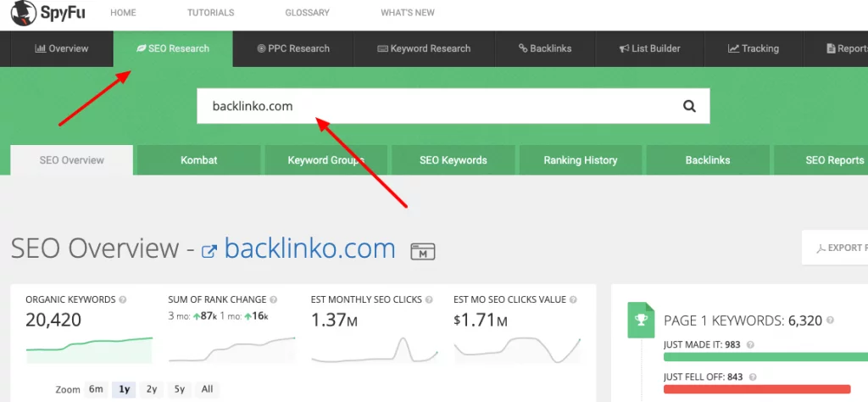Click the help icon next to SUM OF RANK CHANGE
Screen dimensions: 868x402
[274, 299]
